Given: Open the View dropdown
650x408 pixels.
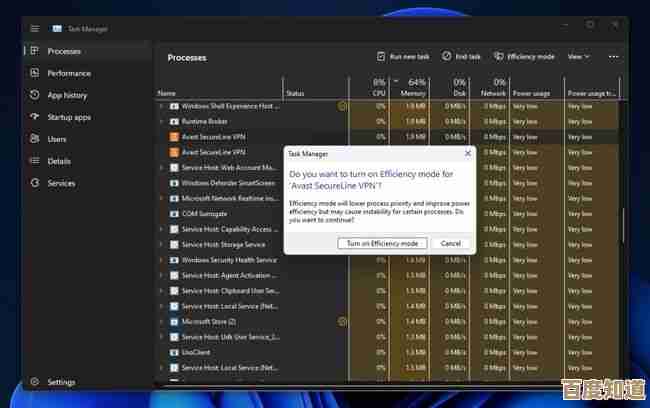Looking at the screenshot, I should [x=578, y=57].
